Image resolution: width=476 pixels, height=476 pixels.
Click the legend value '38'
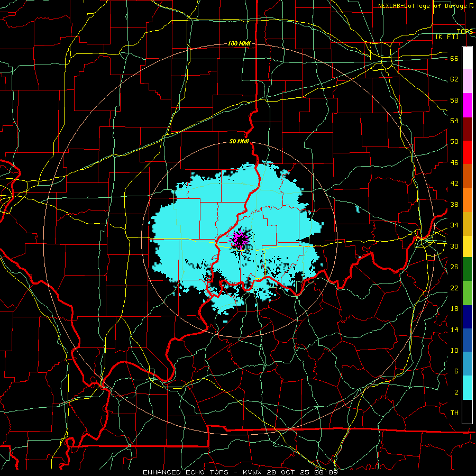point(454,204)
